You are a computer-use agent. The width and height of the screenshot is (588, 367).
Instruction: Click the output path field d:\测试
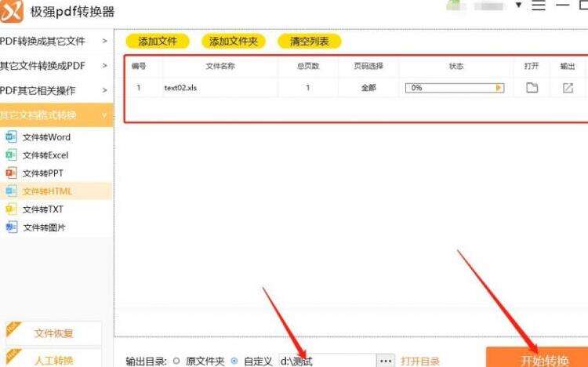pyautogui.click(x=327, y=361)
